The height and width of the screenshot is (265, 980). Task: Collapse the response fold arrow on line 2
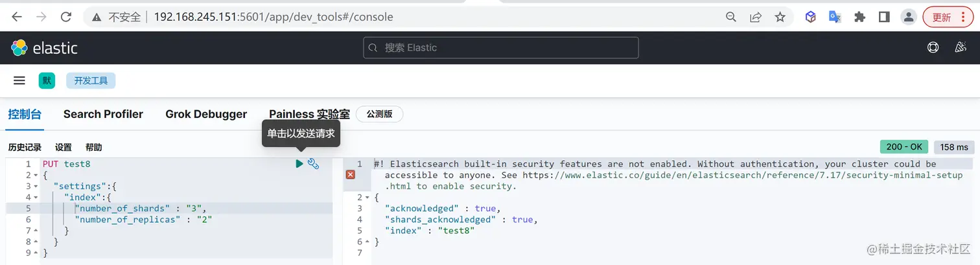(367, 198)
